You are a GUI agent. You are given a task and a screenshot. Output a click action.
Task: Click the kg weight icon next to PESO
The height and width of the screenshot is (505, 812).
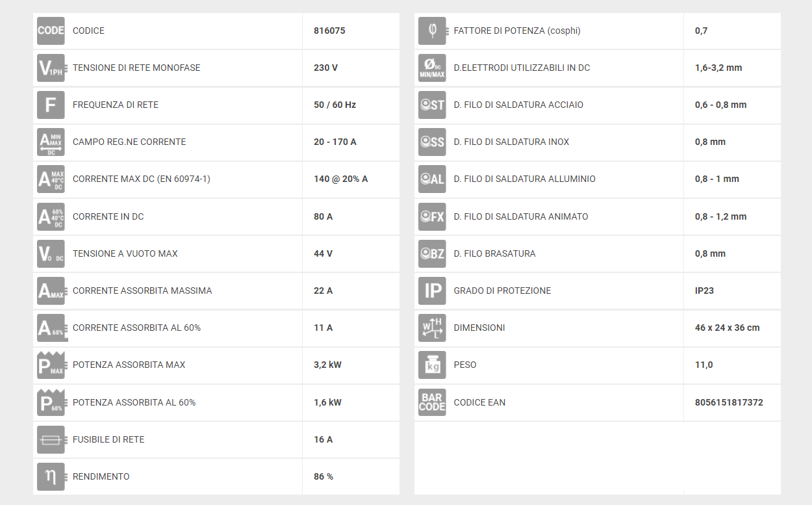[x=432, y=365]
